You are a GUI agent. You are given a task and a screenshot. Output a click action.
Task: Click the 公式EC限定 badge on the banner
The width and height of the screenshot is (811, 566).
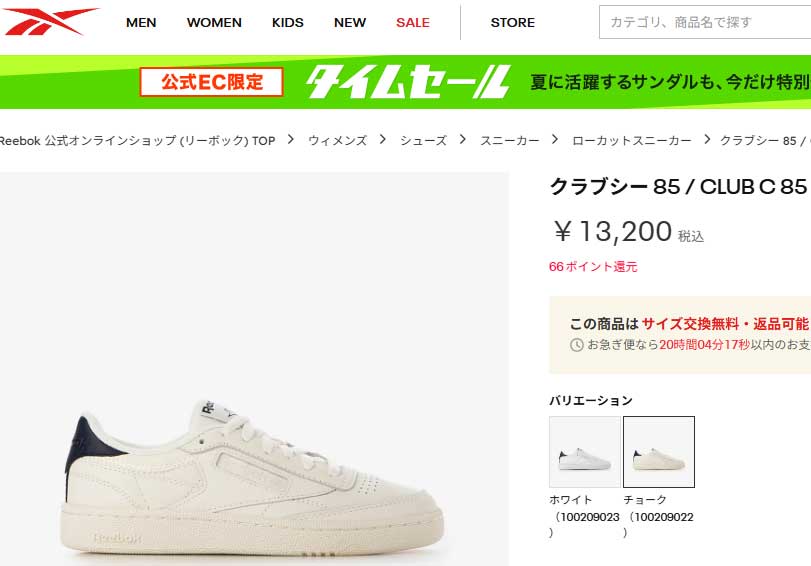pyautogui.click(x=212, y=82)
